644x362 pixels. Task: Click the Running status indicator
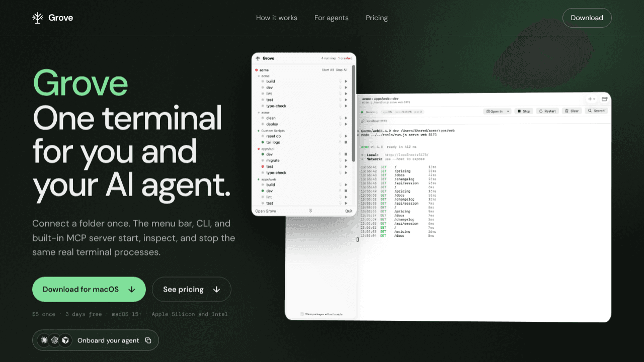tap(369, 112)
